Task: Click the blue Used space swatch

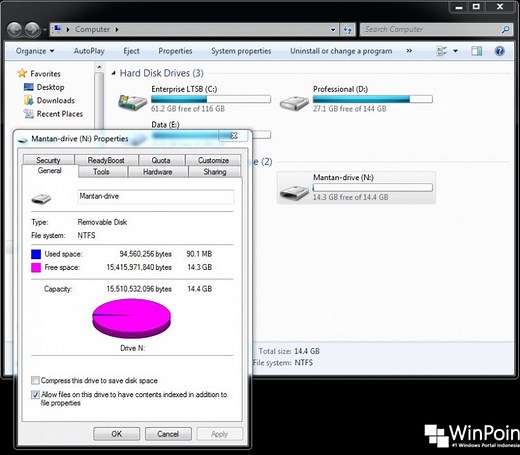Action: pos(36,254)
